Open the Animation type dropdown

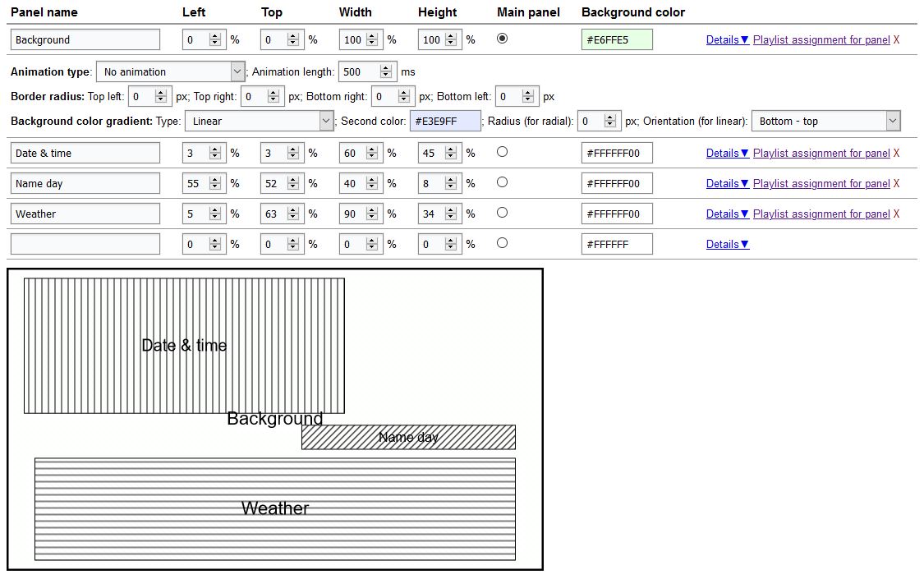(x=171, y=71)
